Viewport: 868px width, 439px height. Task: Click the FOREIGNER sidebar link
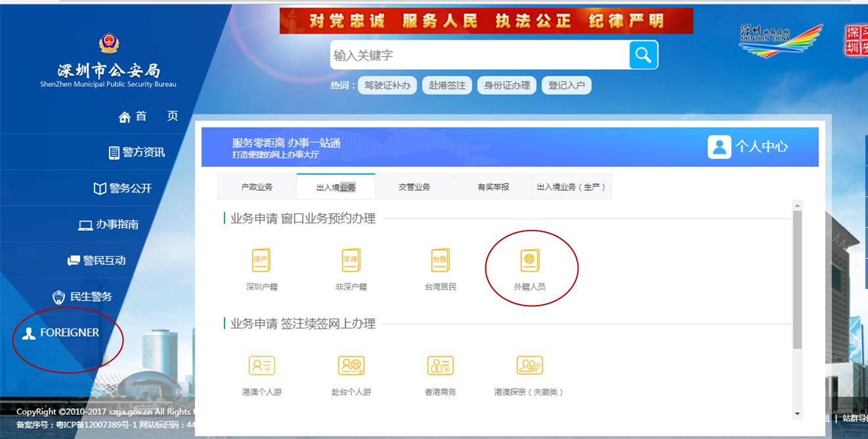(69, 333)
